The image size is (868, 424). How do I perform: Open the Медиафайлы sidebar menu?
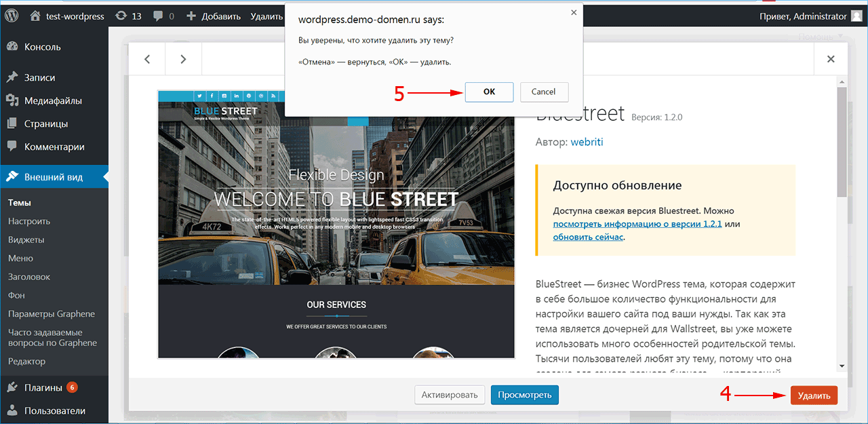point(53,100)
